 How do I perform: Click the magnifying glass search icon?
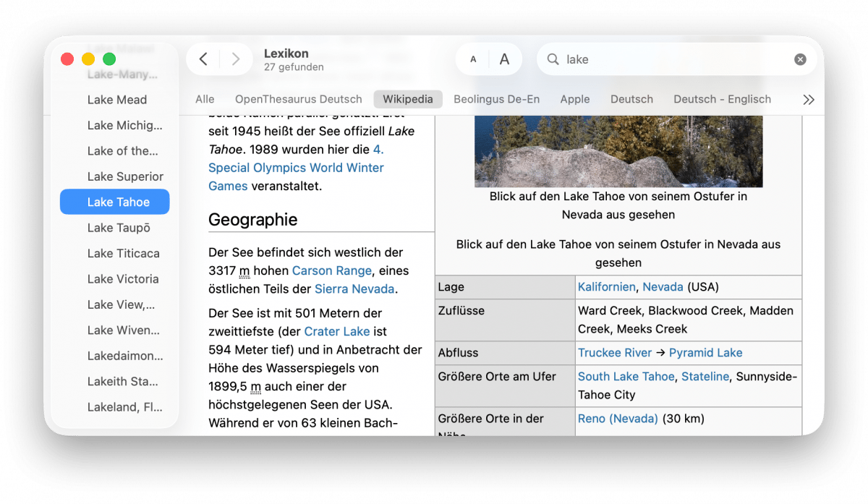553,59
